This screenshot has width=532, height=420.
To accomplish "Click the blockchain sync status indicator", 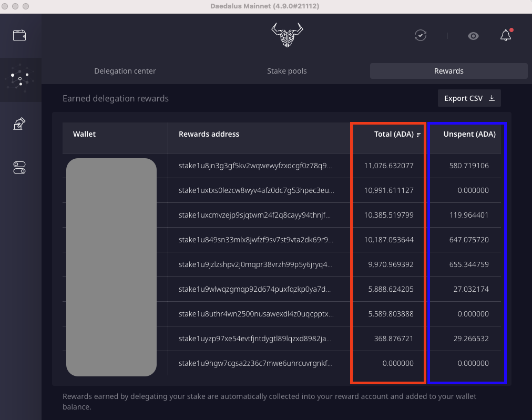I will click(420, 35).
